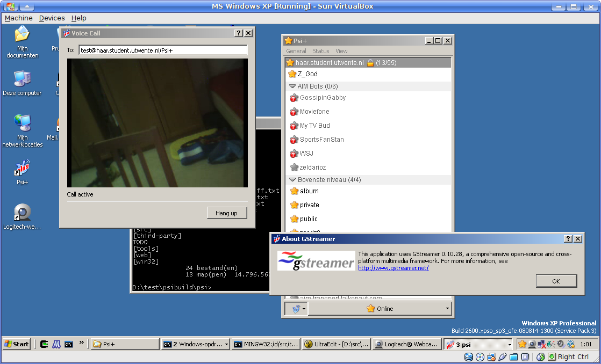Collapse the Bovenste niveau group

click(x=292, y=179)
